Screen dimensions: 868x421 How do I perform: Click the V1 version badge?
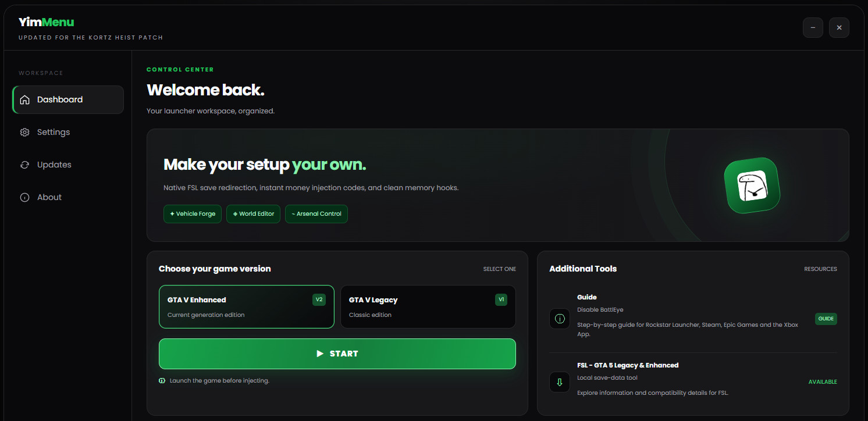pyautogui.click(x=501, y=300)
